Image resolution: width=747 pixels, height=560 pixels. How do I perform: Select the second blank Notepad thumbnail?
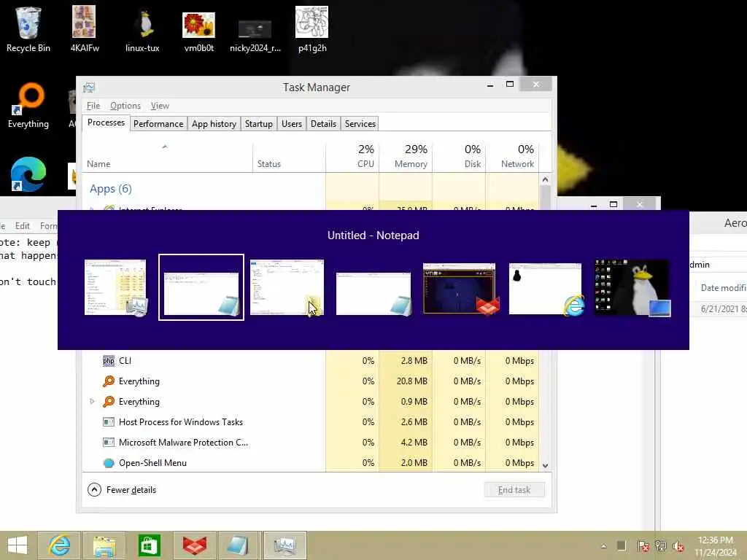point(373,294)
